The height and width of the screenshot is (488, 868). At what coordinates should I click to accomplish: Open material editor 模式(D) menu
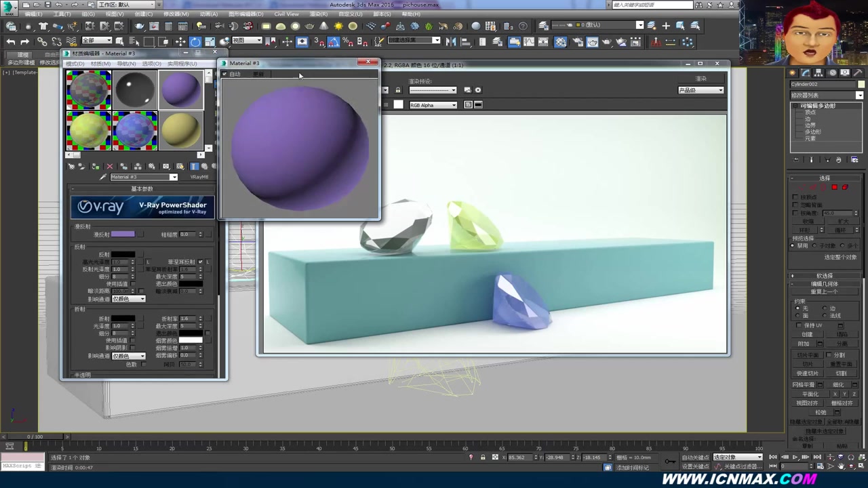tap(75, 64)
